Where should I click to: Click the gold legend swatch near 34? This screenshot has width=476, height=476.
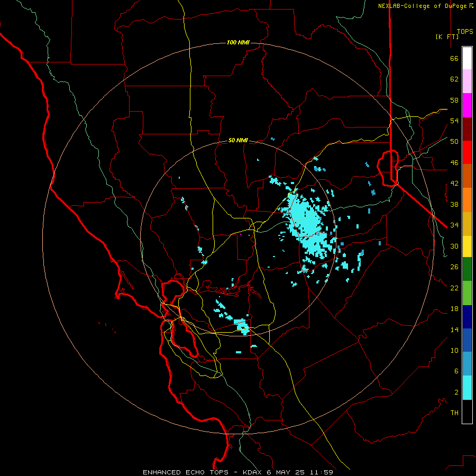click(467, 224)
